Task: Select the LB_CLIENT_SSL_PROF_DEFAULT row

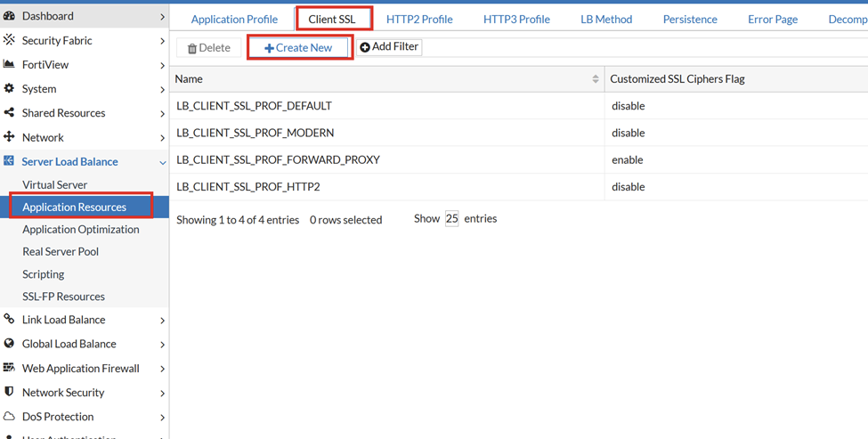Action: [x=519, y=106]
